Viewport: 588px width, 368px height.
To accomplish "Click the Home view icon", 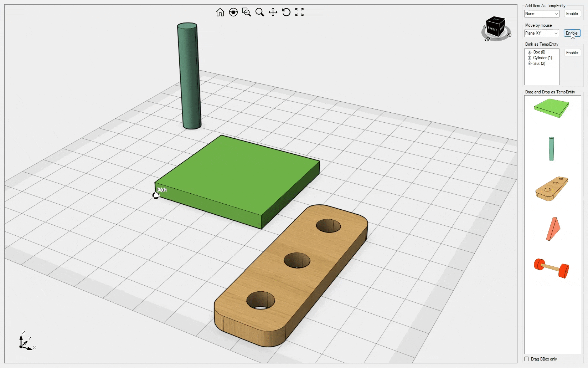I will pos(220,12).
